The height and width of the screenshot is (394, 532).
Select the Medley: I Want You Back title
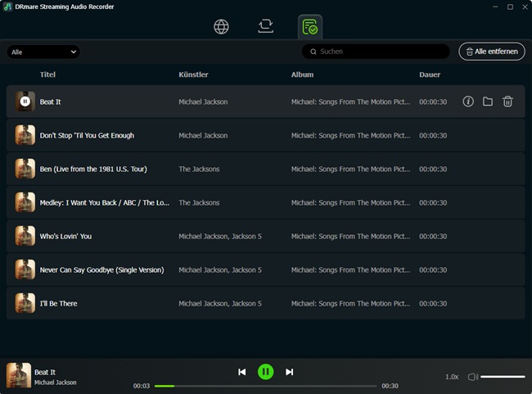105,202
